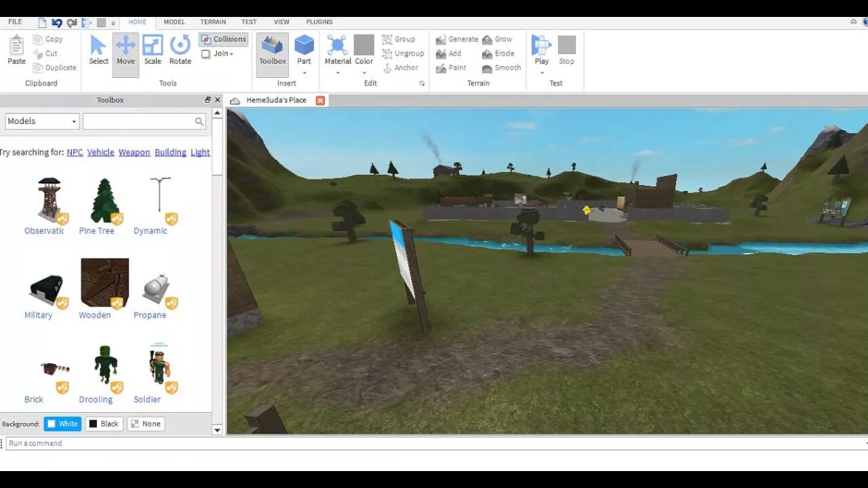
Task: Collapse the ribbon with the top-right arrow
Action: pyautogui.click(x=853, y=22)
